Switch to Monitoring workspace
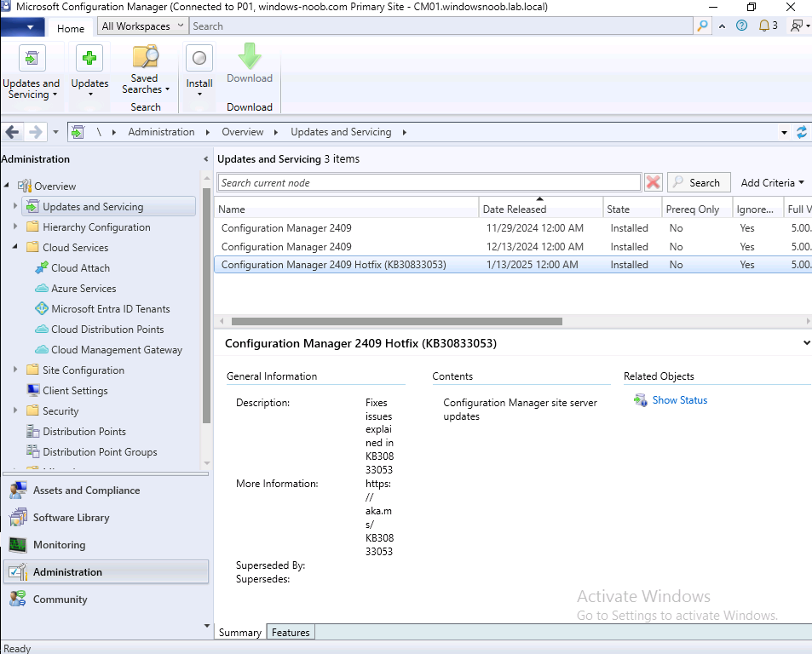 106,545
